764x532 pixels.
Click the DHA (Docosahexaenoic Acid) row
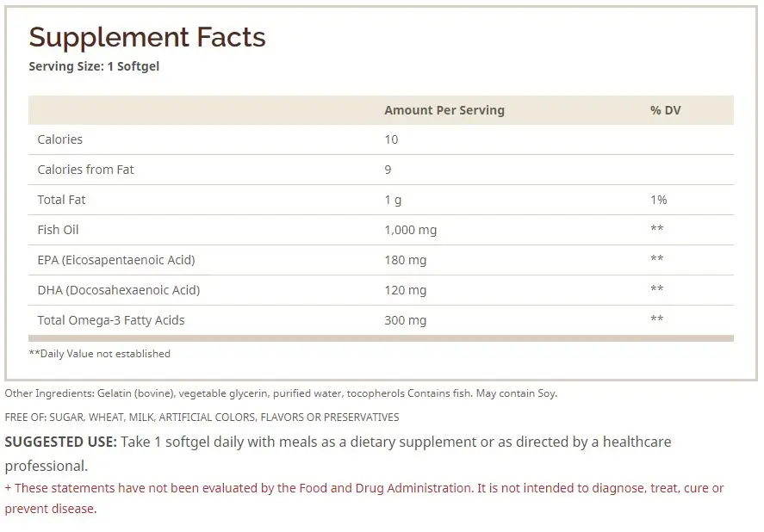381,290
